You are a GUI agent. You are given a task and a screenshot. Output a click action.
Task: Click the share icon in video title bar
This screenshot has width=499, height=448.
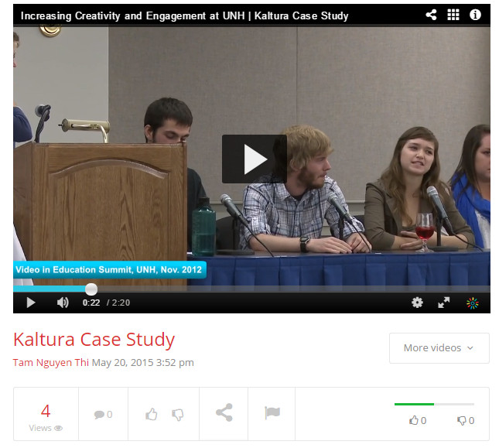432,15
